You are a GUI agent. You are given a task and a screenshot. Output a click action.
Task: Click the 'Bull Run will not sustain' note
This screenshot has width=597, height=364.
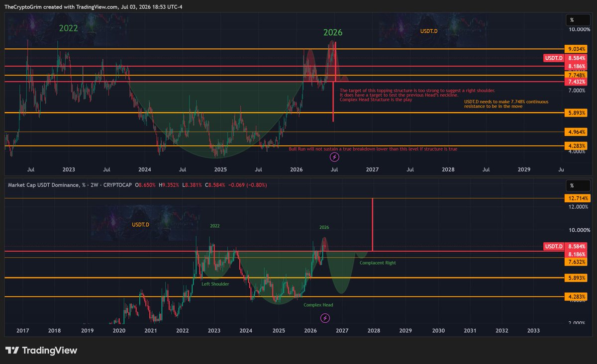[x=373, y=149]
